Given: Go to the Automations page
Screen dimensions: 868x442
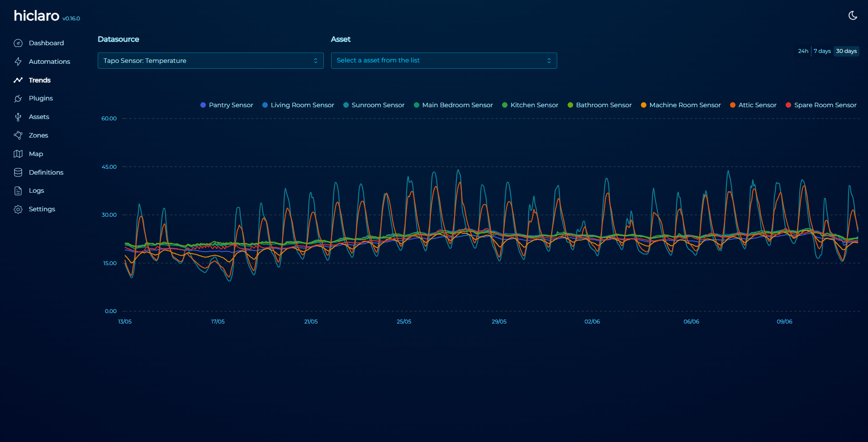Looking at the screenshot, I should 49,62.
